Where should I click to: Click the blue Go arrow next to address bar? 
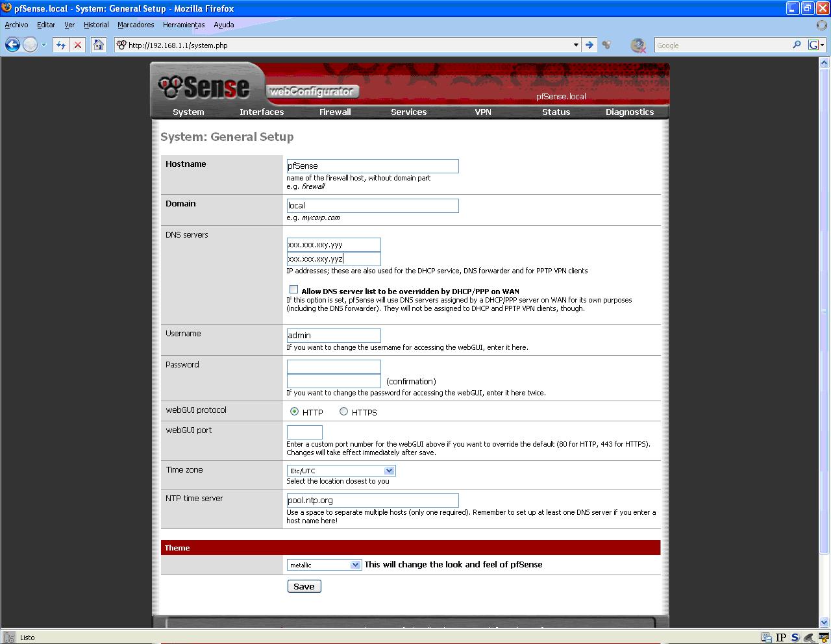[x=589, y=45]
